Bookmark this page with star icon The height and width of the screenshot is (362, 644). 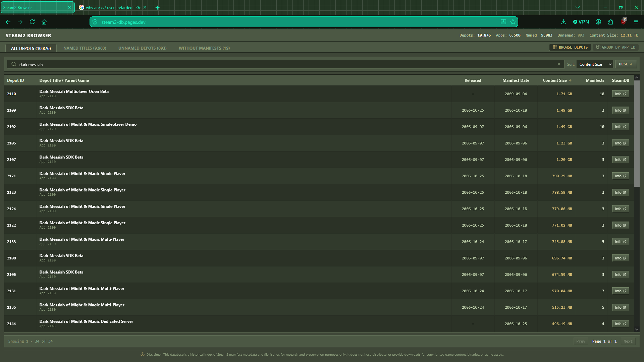coord(513,22)
